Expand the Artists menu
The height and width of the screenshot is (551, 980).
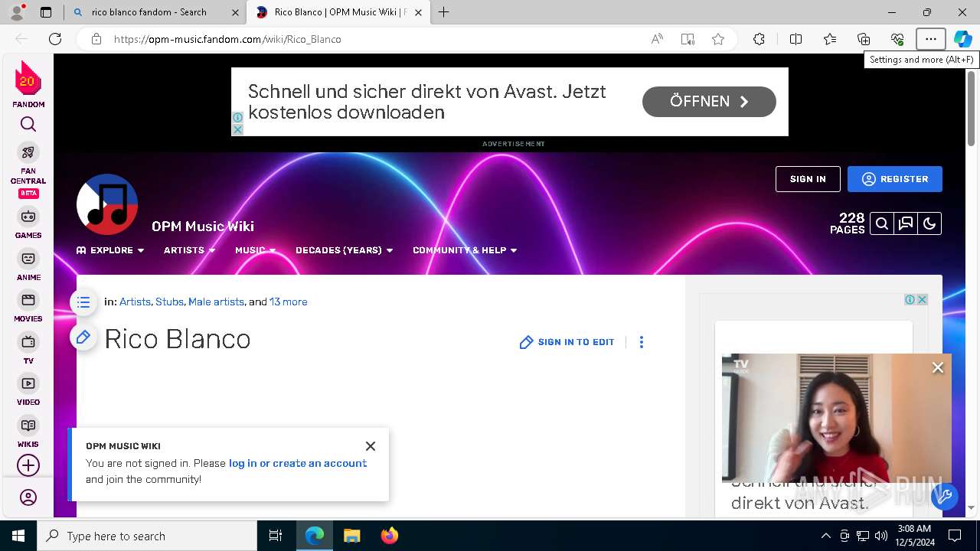tap(190, 250)
